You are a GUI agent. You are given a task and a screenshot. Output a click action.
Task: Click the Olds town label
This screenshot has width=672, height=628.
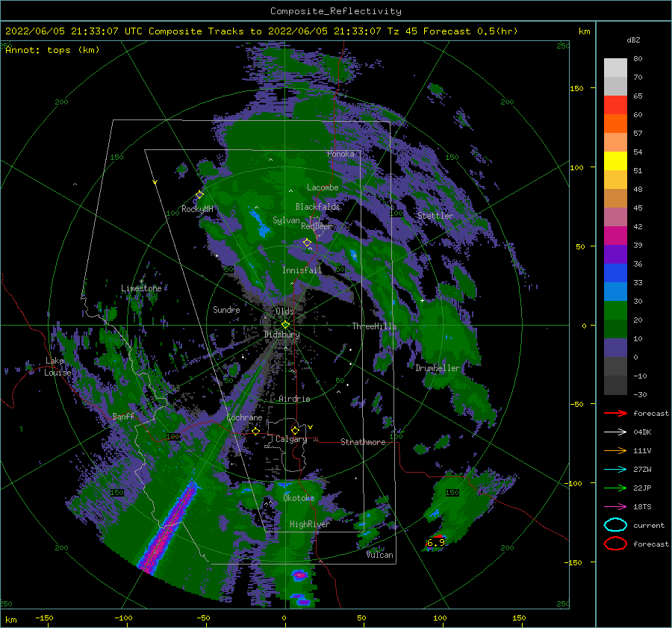coord(284,311)
